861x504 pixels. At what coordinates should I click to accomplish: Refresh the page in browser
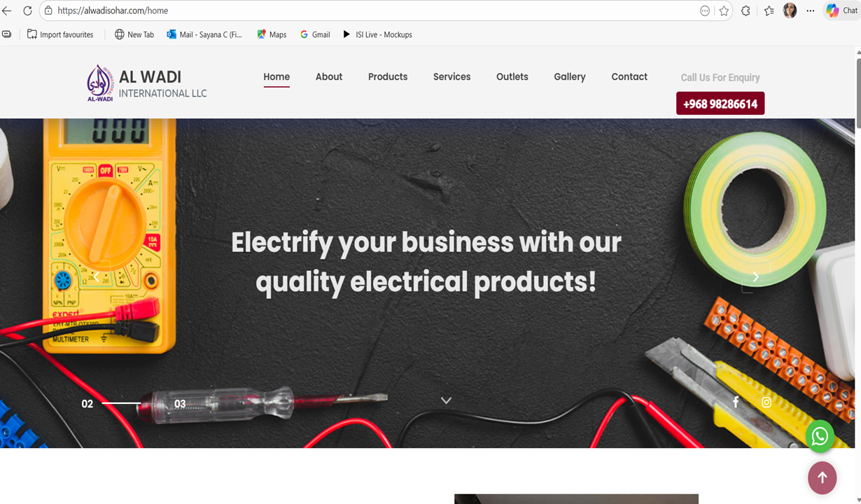click(27, 10)
